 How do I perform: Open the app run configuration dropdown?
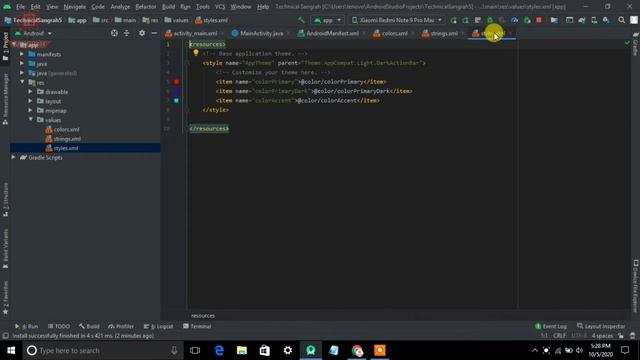pos(327,20)
